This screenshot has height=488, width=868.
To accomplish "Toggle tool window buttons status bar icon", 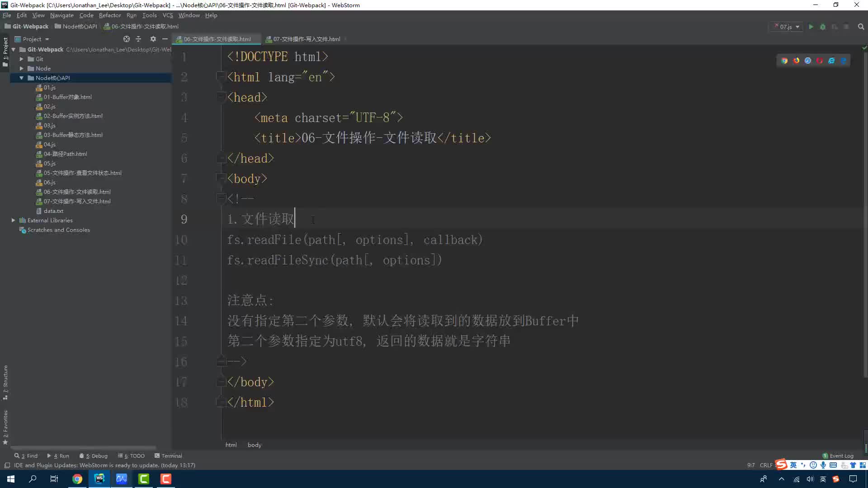I will pyautogui.click(x=7, y=465).
